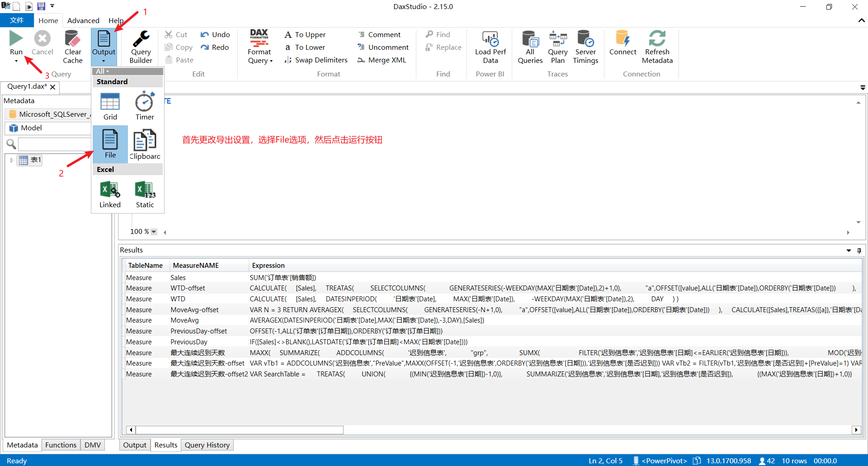Convert selection To Lower case

305,47
